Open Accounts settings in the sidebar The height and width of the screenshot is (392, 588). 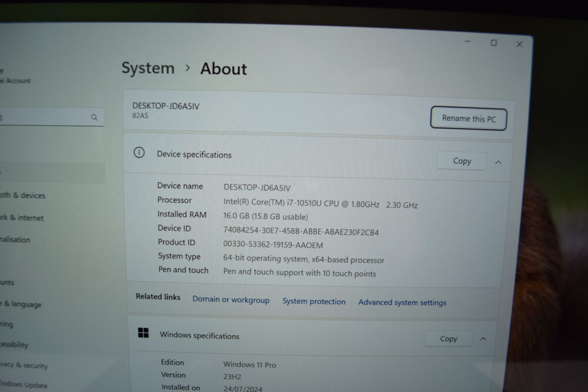coord(7,283)
